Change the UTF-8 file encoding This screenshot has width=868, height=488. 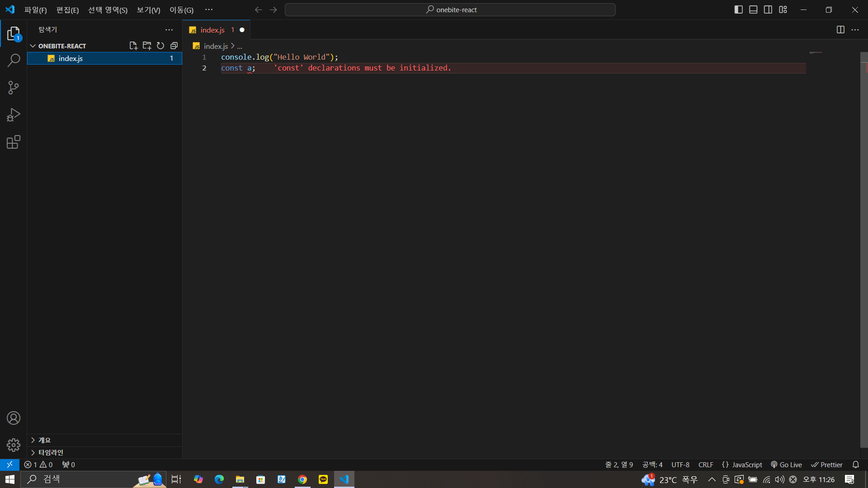click(680, 465)
